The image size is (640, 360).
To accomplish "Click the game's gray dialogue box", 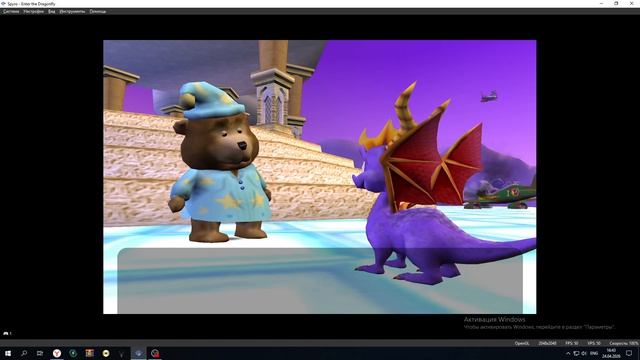I will [320, 281].
